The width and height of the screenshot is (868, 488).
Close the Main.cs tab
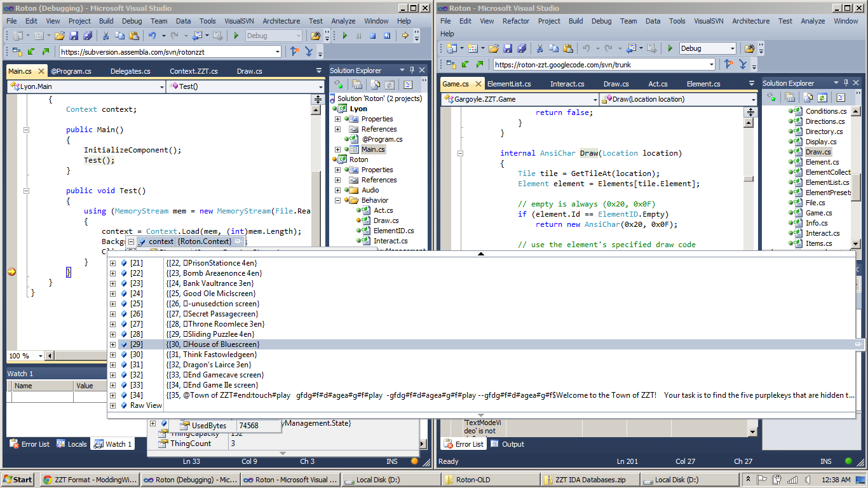41,71
